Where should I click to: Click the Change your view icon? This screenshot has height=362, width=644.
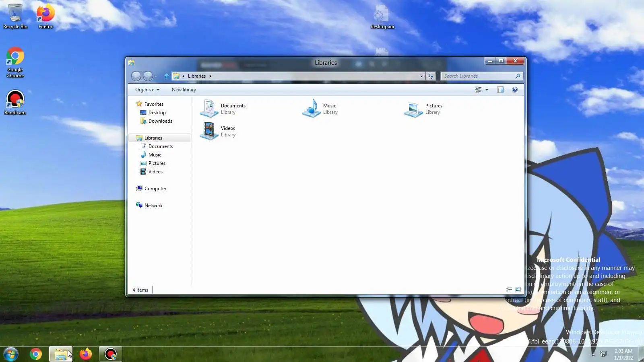(478, 90)
